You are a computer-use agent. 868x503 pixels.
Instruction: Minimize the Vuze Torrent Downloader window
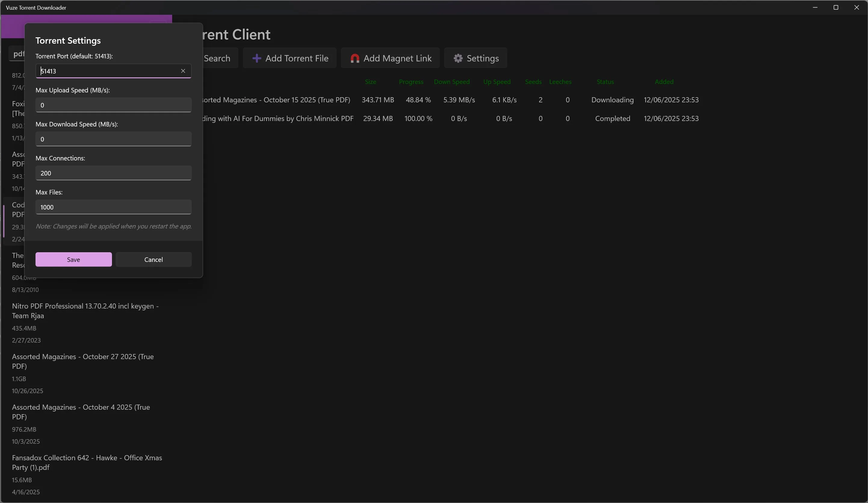815,8
